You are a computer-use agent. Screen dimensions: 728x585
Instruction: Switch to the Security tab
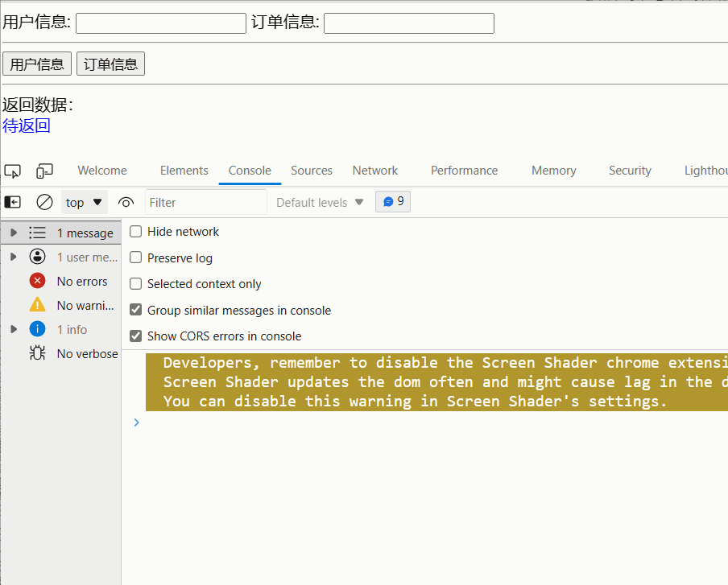(630, 171)
